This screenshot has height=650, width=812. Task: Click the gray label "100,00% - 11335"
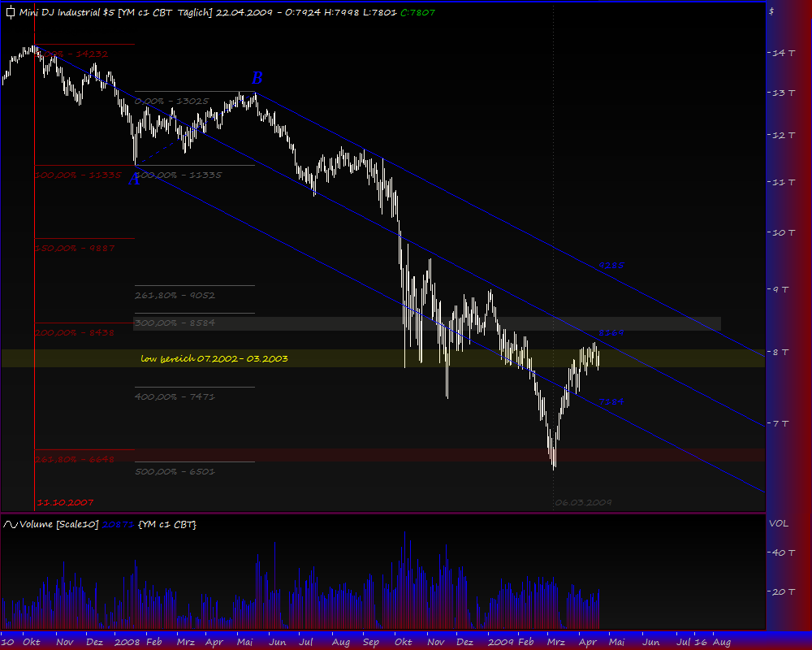pyautogui.click(x=179, y=175)
